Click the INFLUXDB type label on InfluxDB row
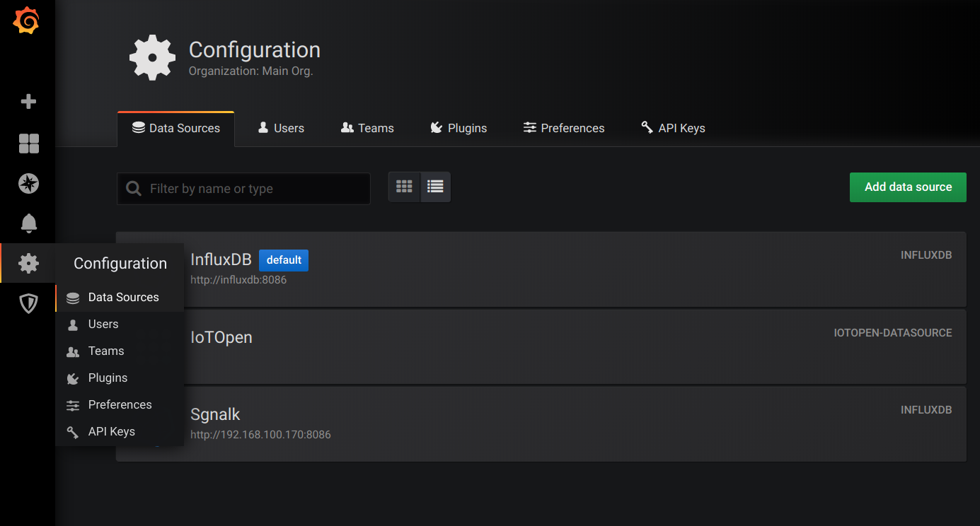This screenshot has height=526, width=980. point(926,255)
